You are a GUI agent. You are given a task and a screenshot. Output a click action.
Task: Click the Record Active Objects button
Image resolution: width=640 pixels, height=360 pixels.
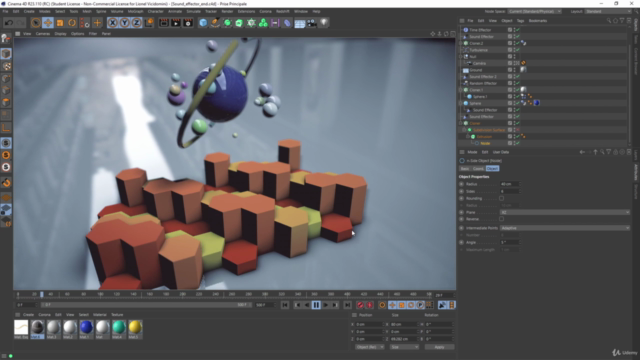pos(360,305)
